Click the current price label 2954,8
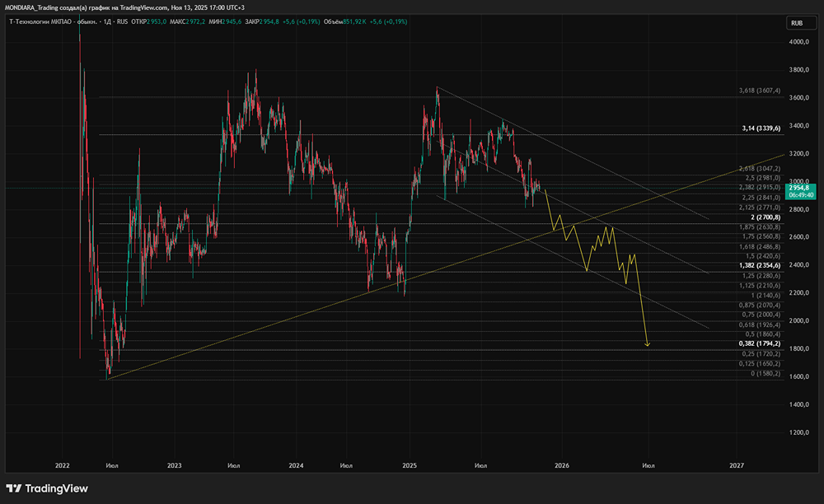The height and width of the screenshot is (504, 824). pos(796,188)
